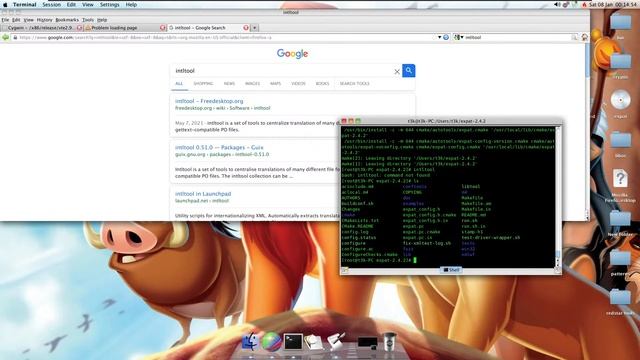The height and width of the screenshot is (360, 640).
Task: Launch the globe web browser dock icon
Action: coord(271,342)
